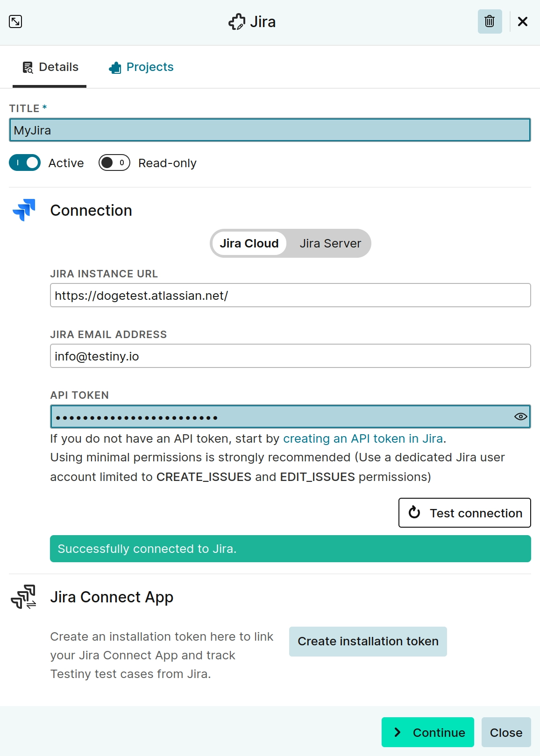Select the Jira Cloud option
Screen dimensions: 540x756
tap(249, 243)
